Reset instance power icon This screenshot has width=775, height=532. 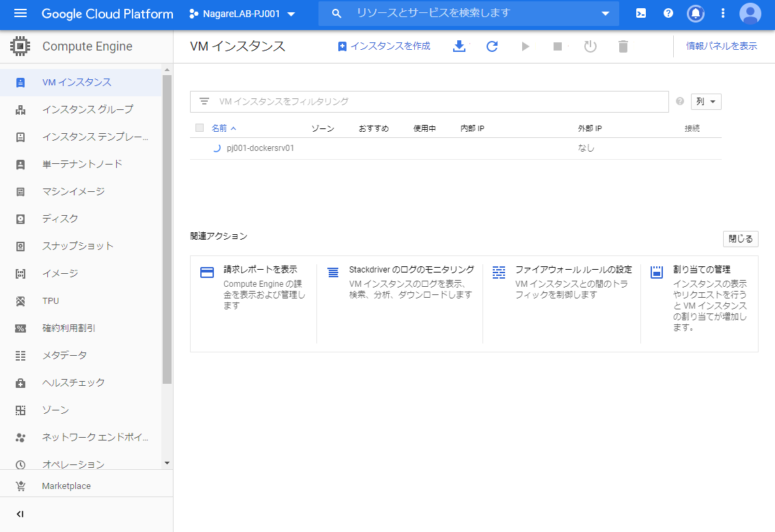590,46
